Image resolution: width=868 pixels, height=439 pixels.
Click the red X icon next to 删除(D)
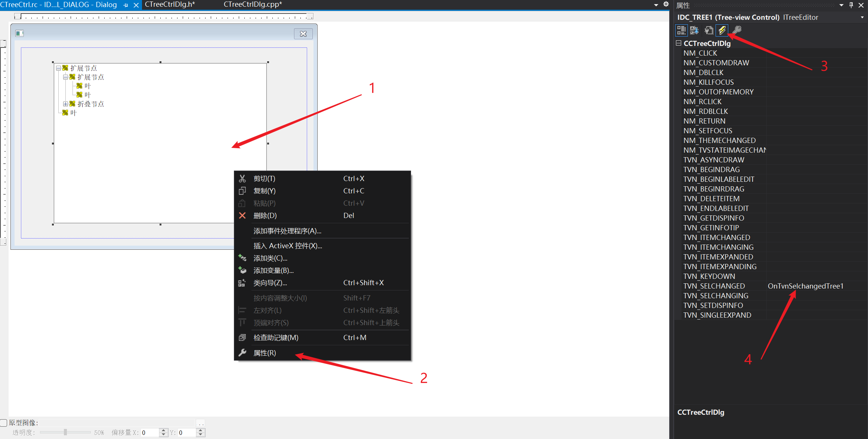242,215
